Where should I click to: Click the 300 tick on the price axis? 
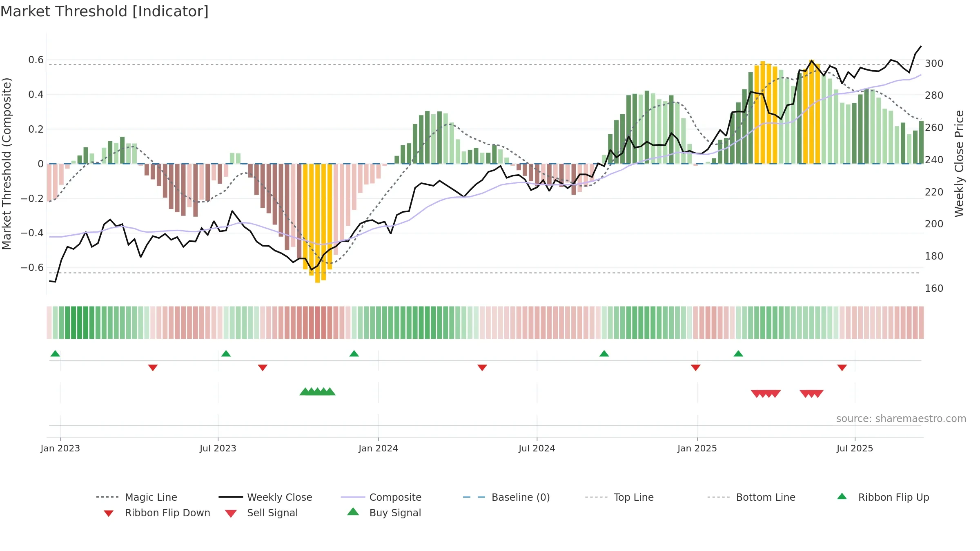pos(934,64)
